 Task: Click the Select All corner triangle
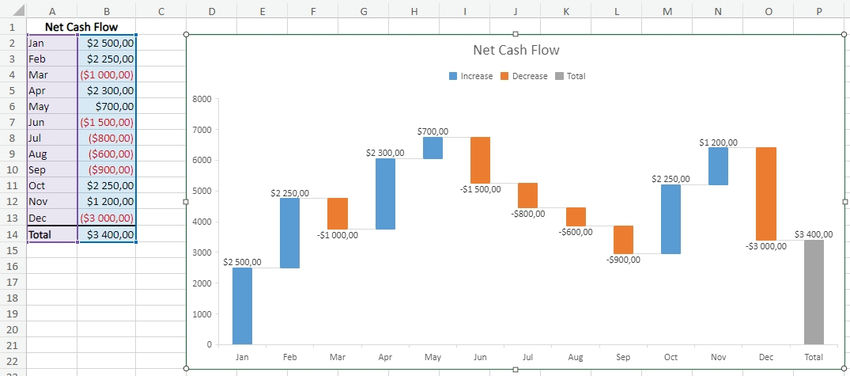point(18,11)
